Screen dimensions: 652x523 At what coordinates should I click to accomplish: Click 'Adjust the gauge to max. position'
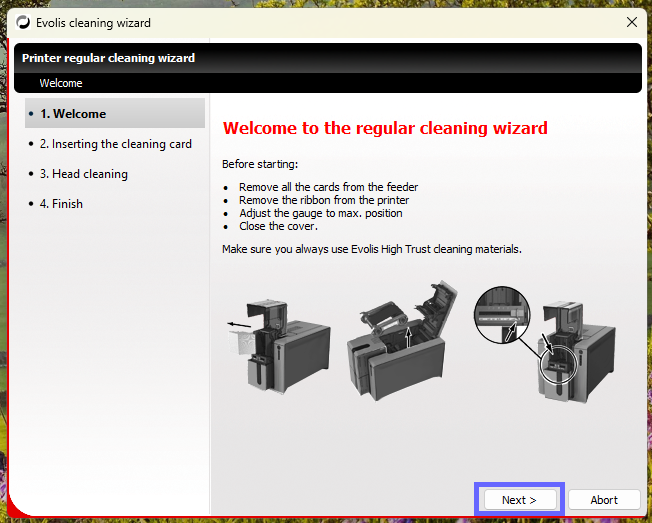coord(321,213)
